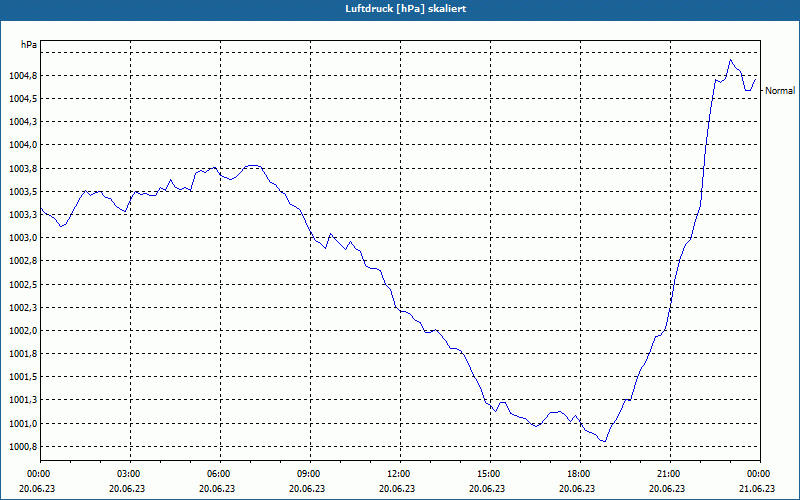Click the 20.06.23 date under 12:00
Screen dimensions: 800x500
[x=397, y=488]
